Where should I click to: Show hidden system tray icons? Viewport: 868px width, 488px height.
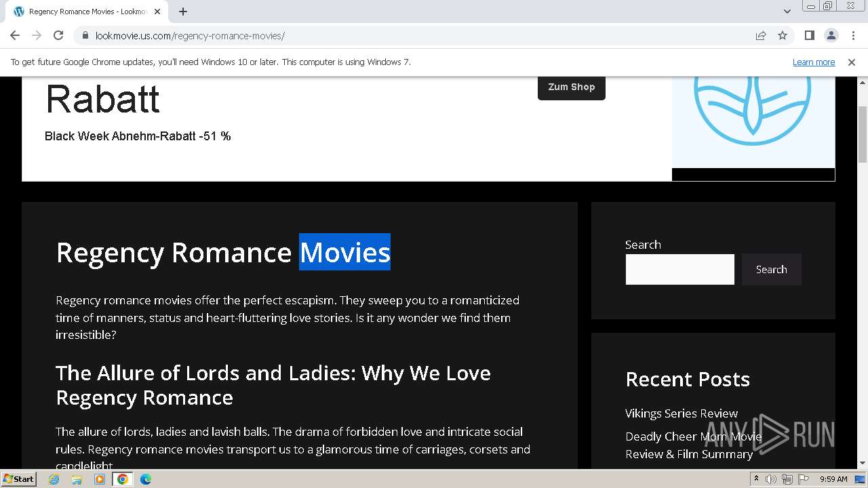pyautogui.click(x=756, y=479)
